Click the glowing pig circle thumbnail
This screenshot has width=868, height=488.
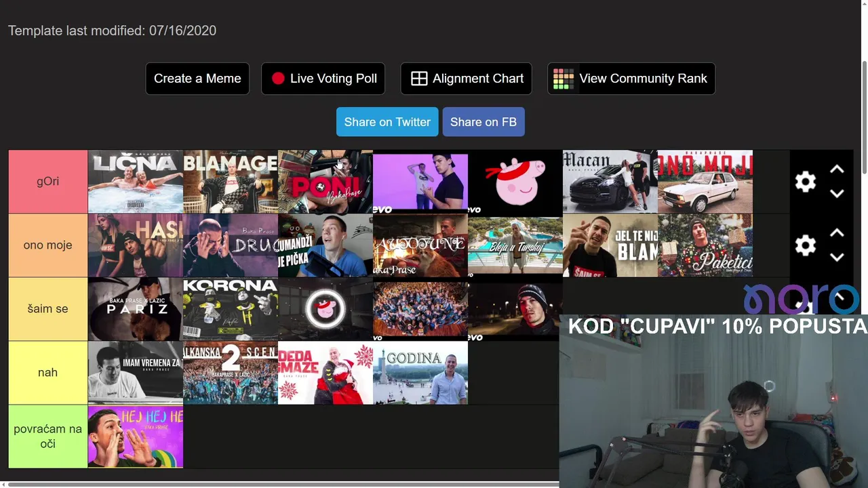click(x=325, y=309)
